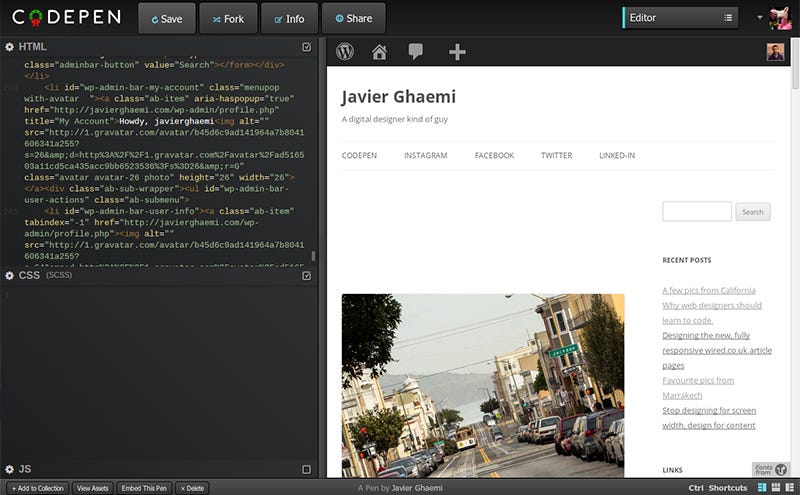Viewport: 800px width, 495px height.
Task: Open the CSS panel settings gear
Action: click(9, 275)
